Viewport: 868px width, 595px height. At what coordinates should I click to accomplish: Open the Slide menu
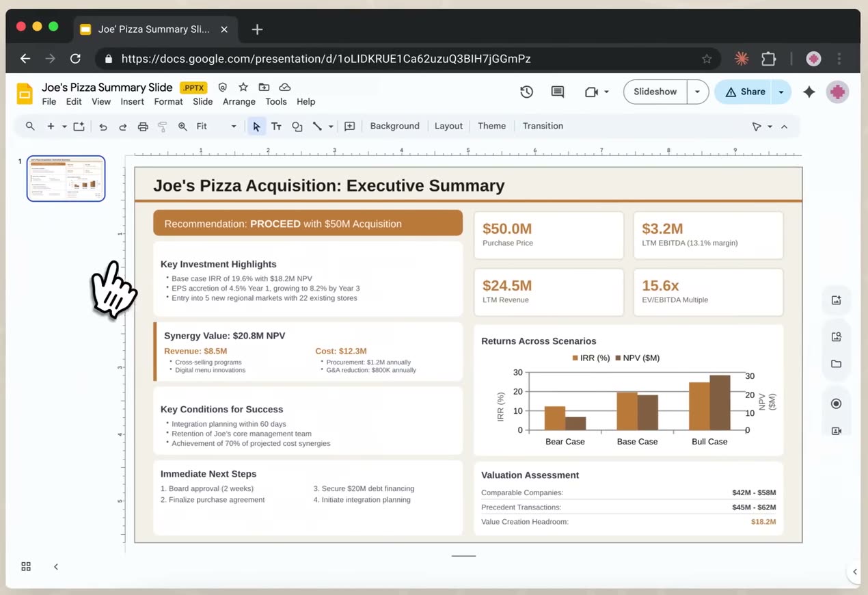pyautogui.click(x=203, y=101)
